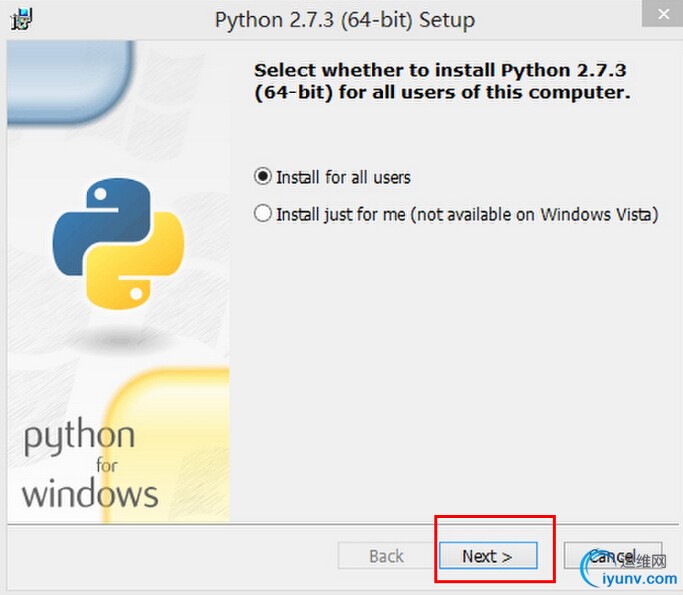Click the small "for" text in the banner
Screen dimensions: 683x595
pyautogui.click(x=107, y=465)
